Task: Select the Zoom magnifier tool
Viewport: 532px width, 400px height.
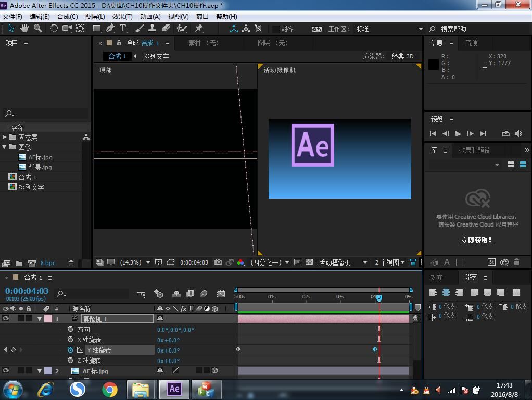Action: pyautogui.click(x=37, y=29)
